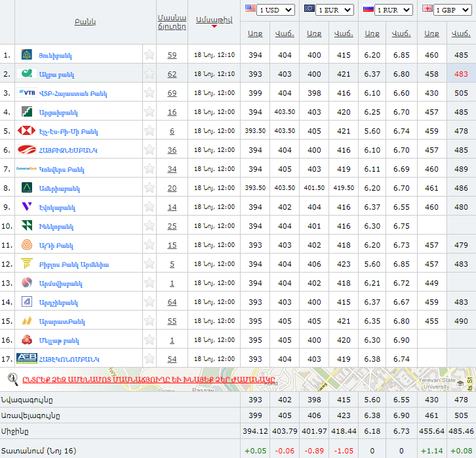Open the row 2 bank name link

click(x=56, y=74)
